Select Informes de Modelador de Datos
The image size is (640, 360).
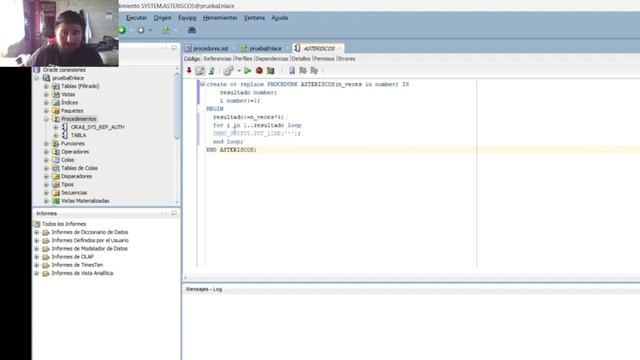pyautogui.click(x=89, y=249)
